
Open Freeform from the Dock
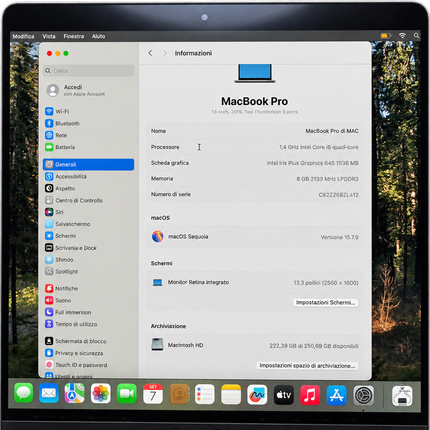tap(257, 395)
